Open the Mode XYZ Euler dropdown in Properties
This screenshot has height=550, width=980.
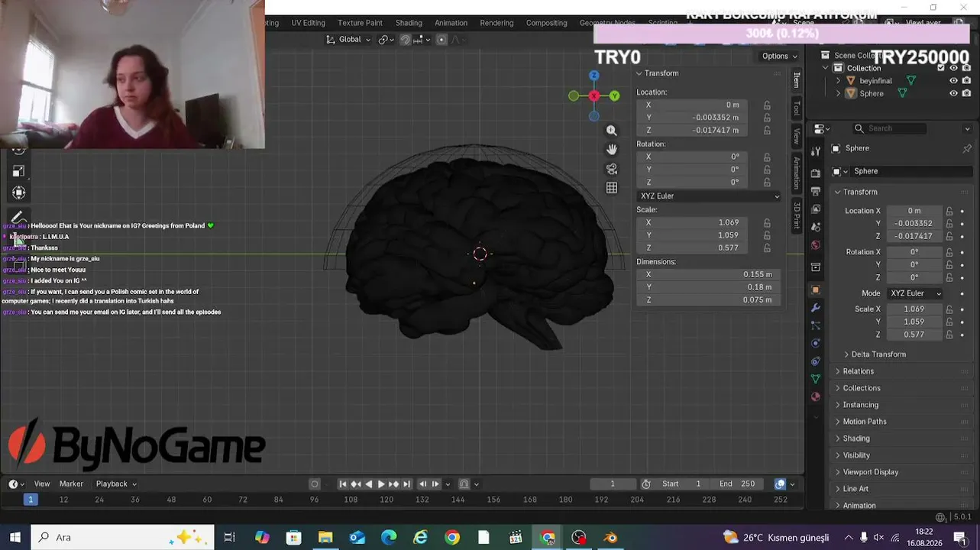coord(915,293)
